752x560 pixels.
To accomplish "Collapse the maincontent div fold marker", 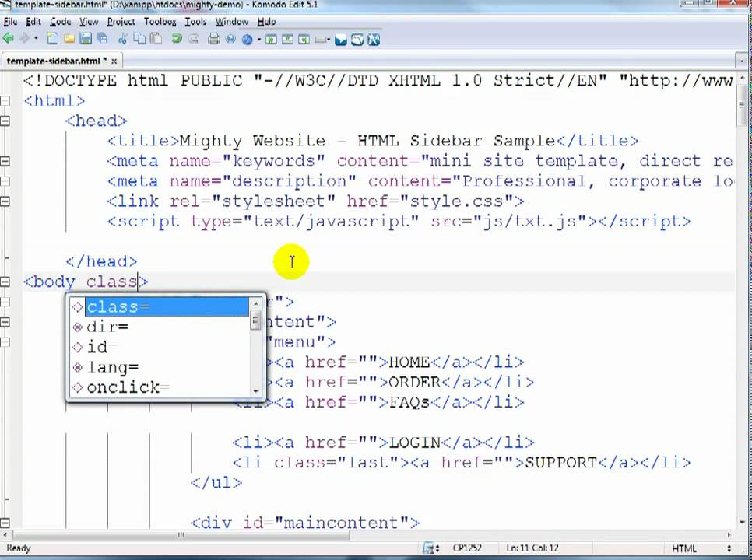I will pos(5,523).
